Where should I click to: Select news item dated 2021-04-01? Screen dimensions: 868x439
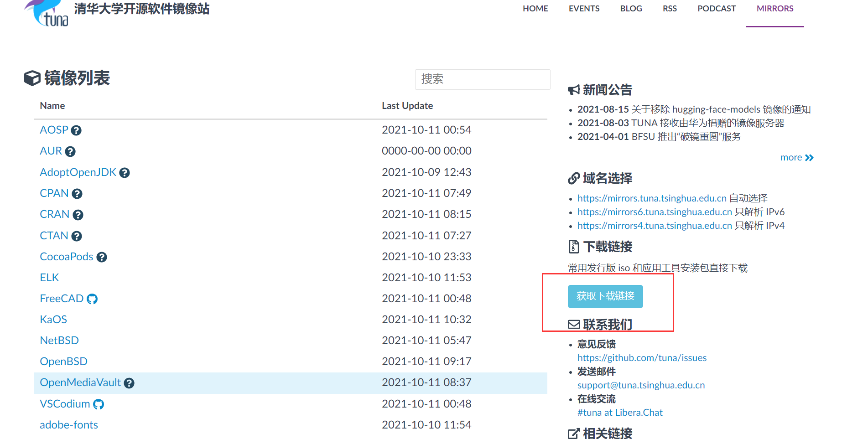coord(659,137)
